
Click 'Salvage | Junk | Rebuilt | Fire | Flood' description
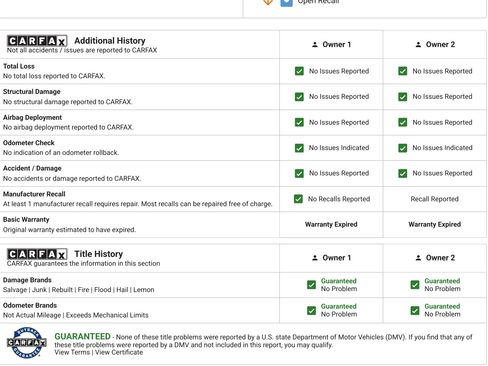[x=79, y=290]
